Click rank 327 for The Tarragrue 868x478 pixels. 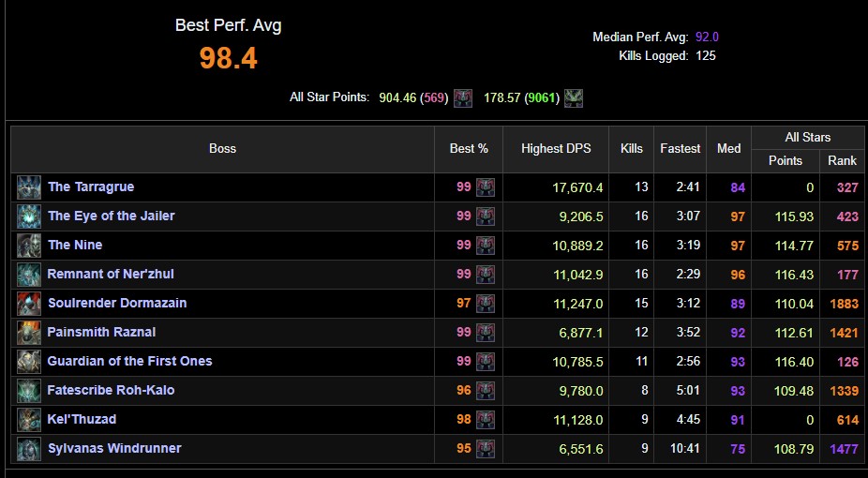(x=847, y=187)
